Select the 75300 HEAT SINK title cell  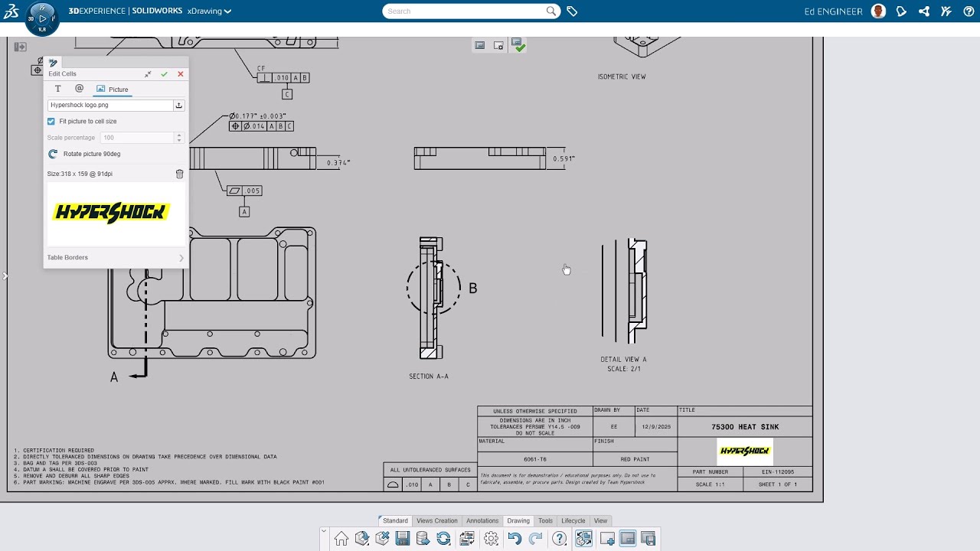[x=745, y=427]
